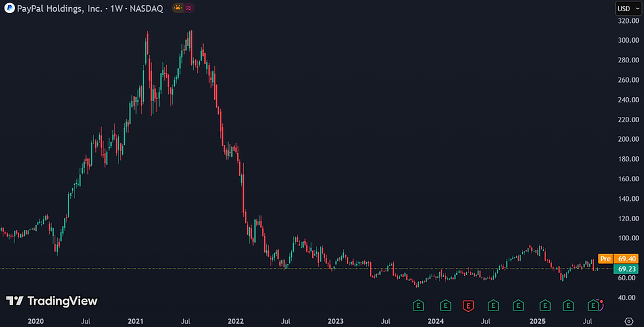The width and height of the screenshot is (644, 327).
Task: Click the 40.00 price axis label
Action: click(627, 297)
